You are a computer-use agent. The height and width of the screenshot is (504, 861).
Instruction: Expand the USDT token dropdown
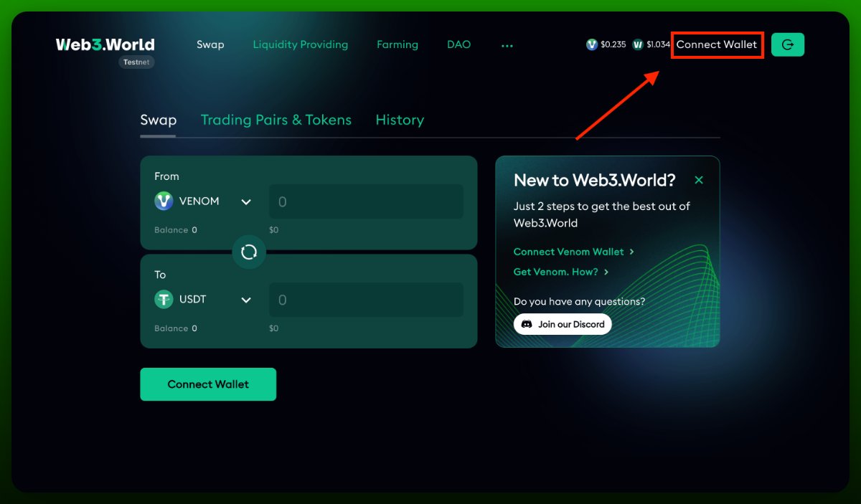click(246, 300)
